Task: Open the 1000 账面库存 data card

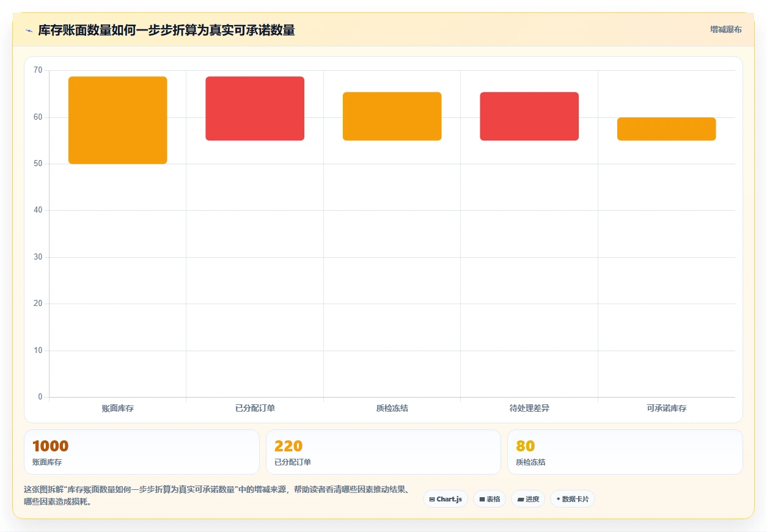Action: (142, 452)
